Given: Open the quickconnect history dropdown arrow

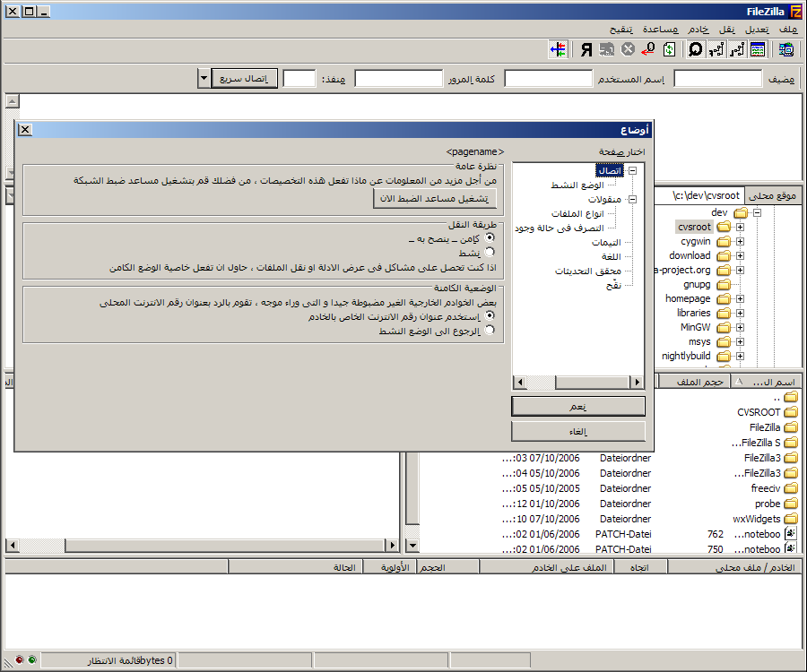Looking at the screenshot, I should [x=204, y=79].
